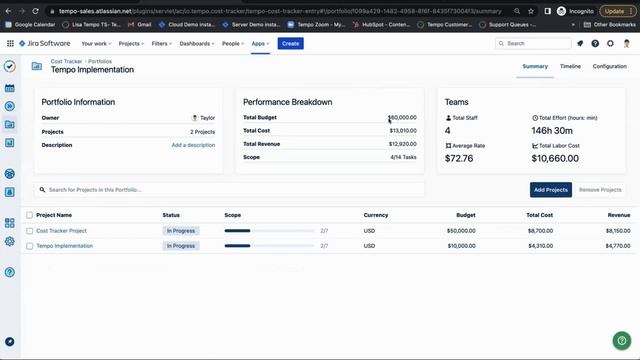This screenshot has height=360, width=640.
Task: Click the browser address bar
Action: (280, 11)
